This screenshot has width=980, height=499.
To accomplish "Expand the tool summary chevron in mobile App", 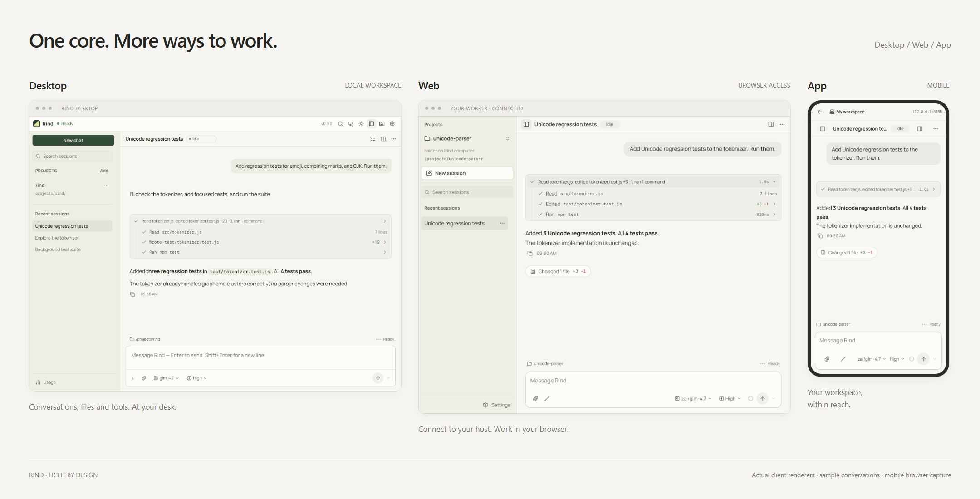I will (934, 190).
